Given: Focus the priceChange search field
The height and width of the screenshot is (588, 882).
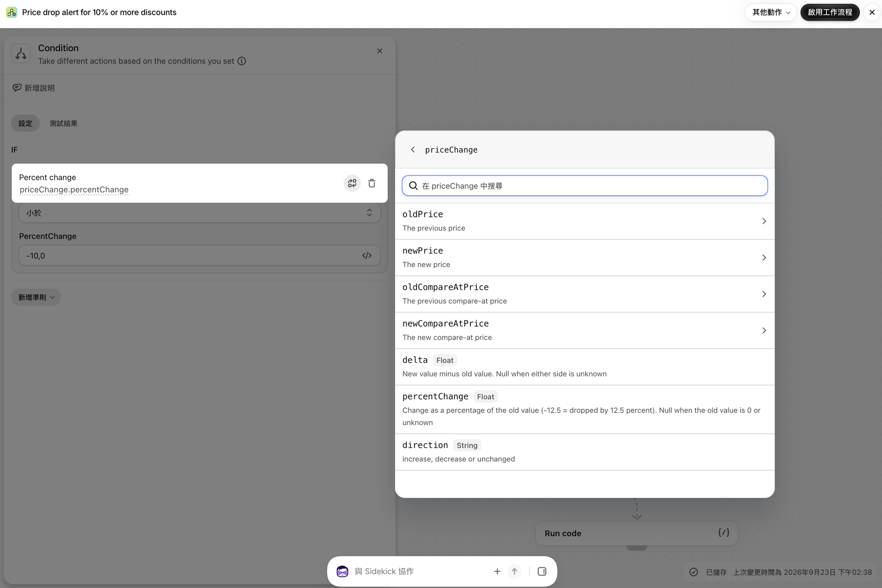Looking at the screenshot, I should point(584,186).
